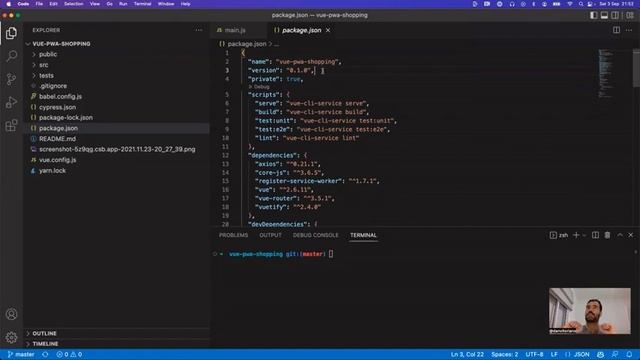The image size is (640, 360).
Task: Toggle primary side bar layout icon
Action: pyautogui.click(x=593, y=15)
